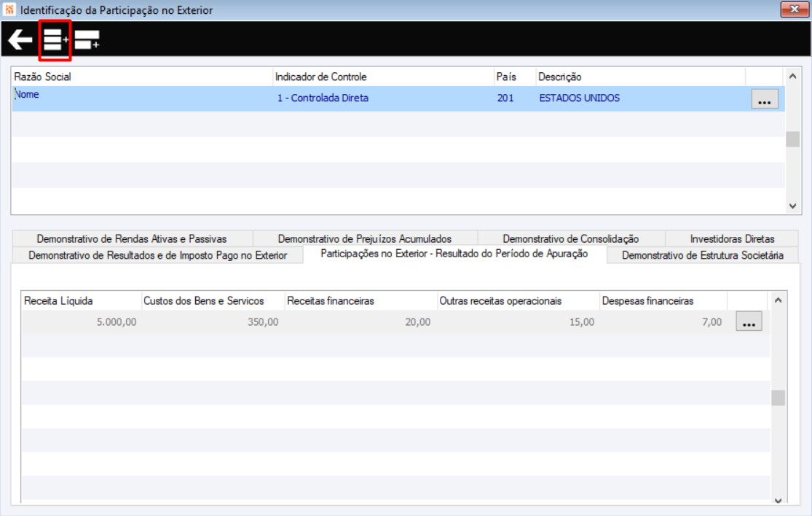Select the 1 - Controlada Direta cell
812x516 pixels.
[x=383, y=98]
